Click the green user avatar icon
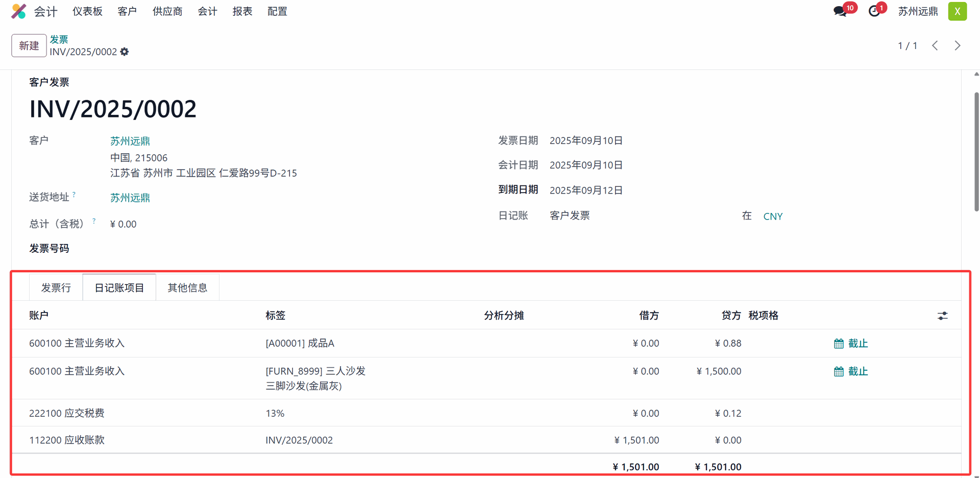 coord(957,11)
